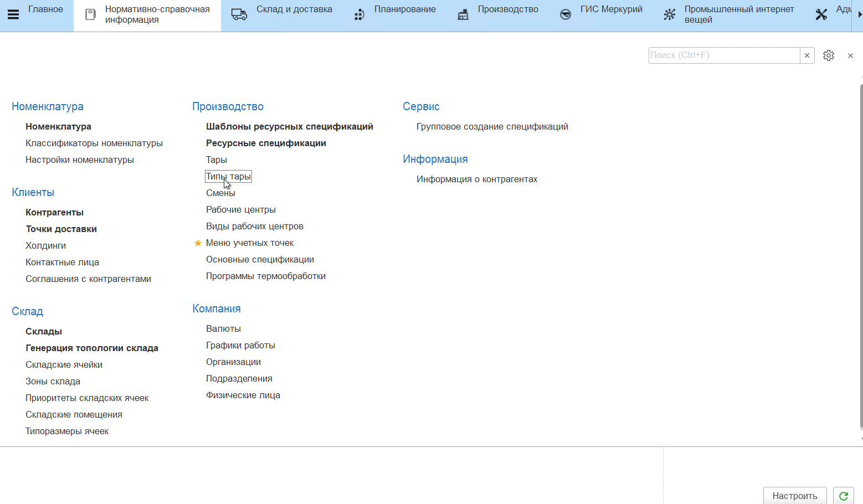The height and width of the screenshot is (504, 863).
Task: Click the Планирование section icon
Action: click(x=359, y=15)
